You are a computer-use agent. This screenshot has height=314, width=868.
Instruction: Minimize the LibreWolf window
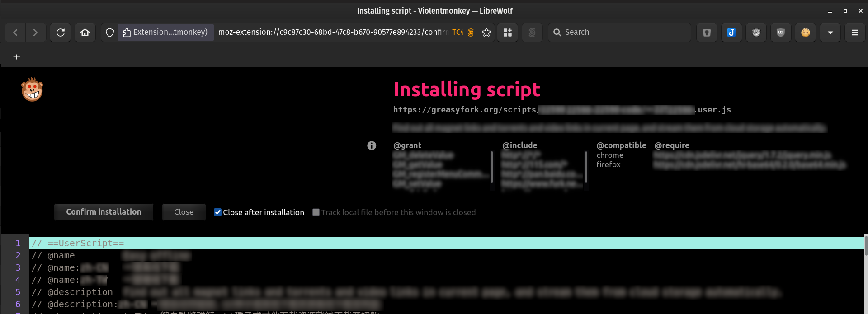(x=830, y=11)
